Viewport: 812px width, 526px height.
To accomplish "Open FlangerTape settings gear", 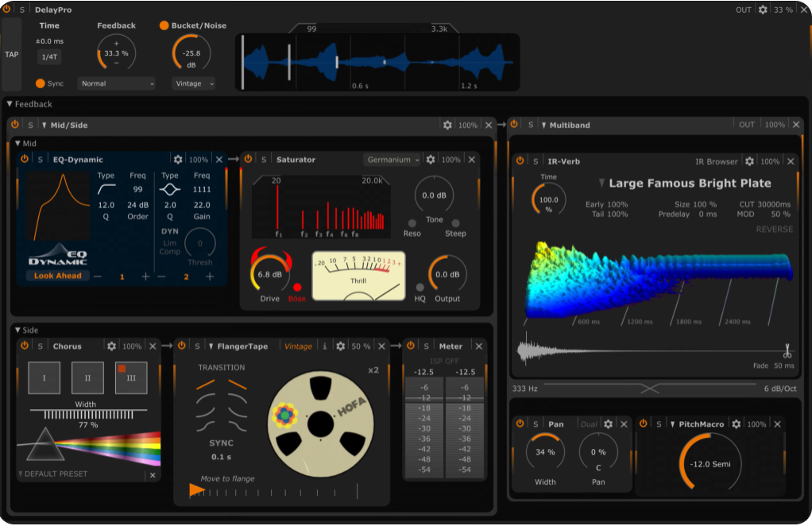I will [x=340, y=346].
